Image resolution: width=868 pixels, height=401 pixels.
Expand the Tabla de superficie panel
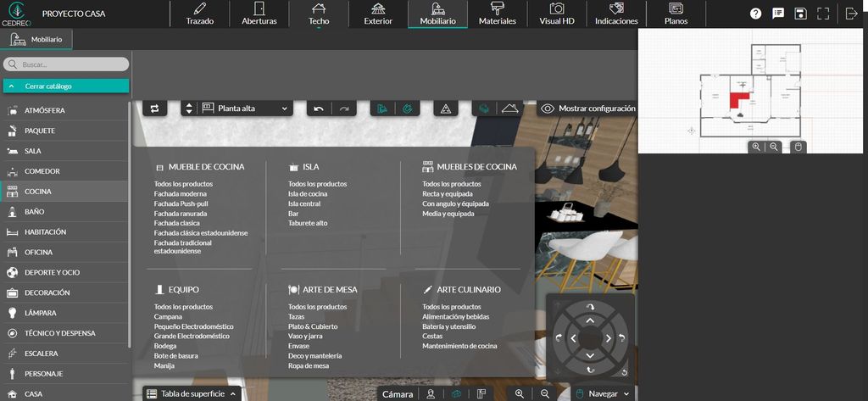point(192,393)
